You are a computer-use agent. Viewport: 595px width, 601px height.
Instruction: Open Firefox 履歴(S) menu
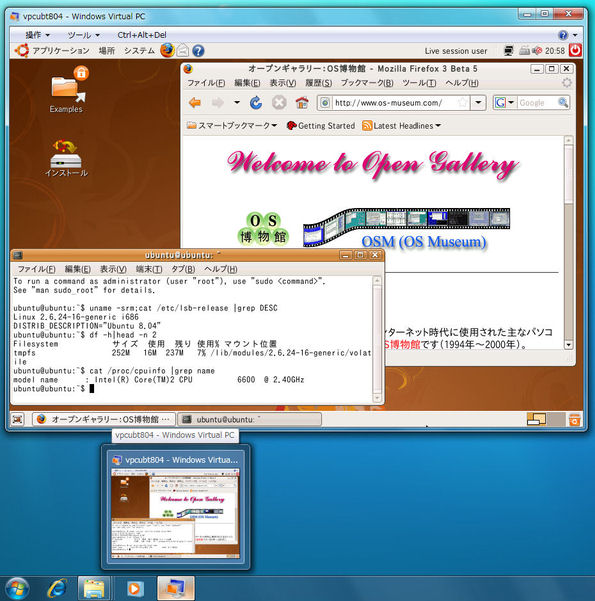pyautogui.click(x=318, y=83)
